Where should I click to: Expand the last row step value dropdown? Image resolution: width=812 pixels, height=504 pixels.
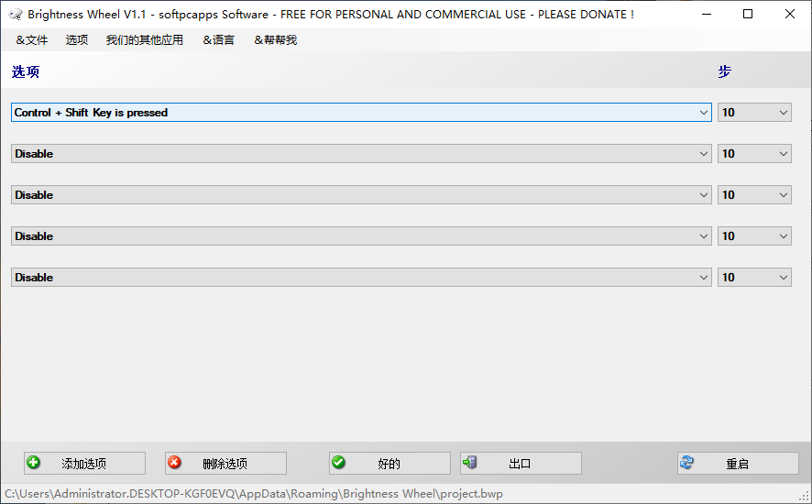[x=753, y=278]
